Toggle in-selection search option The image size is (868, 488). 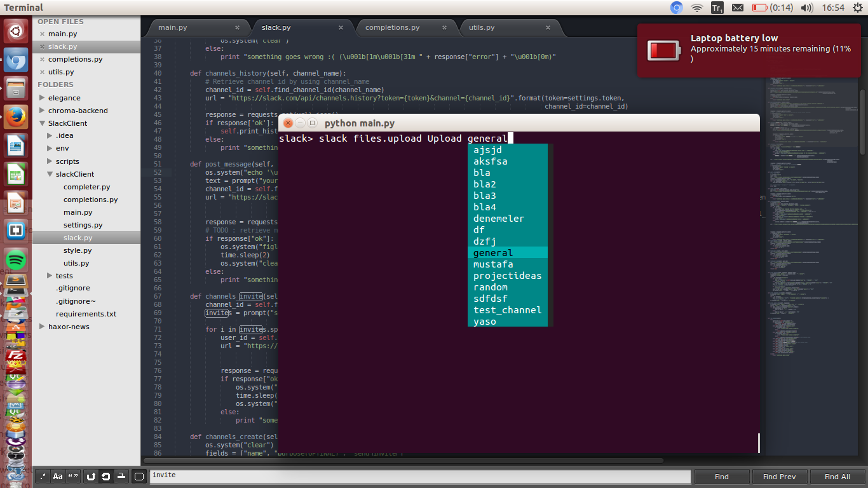pos(121,476)
